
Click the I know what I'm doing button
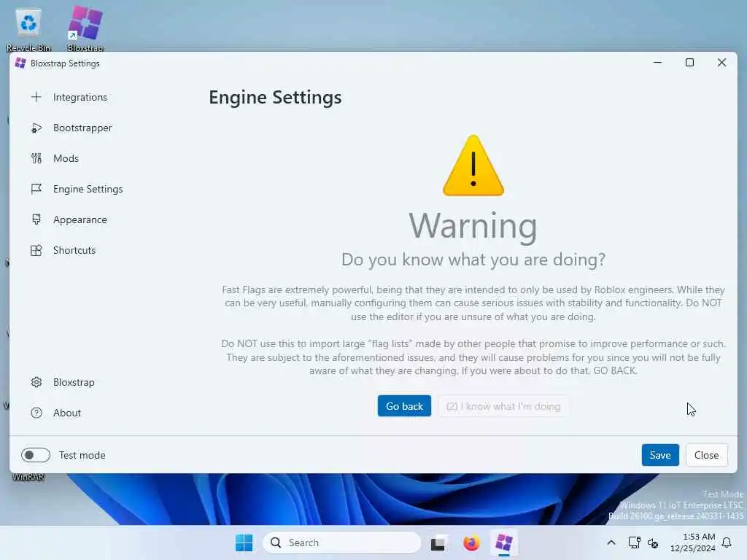pyautogui.click(x=503, y=406)
